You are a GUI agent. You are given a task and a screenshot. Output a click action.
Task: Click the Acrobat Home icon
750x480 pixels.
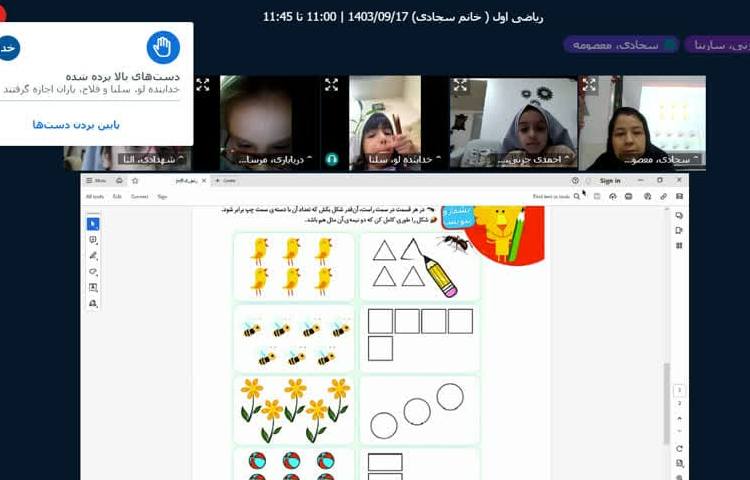pyautogui.click(x=120, y=181)
